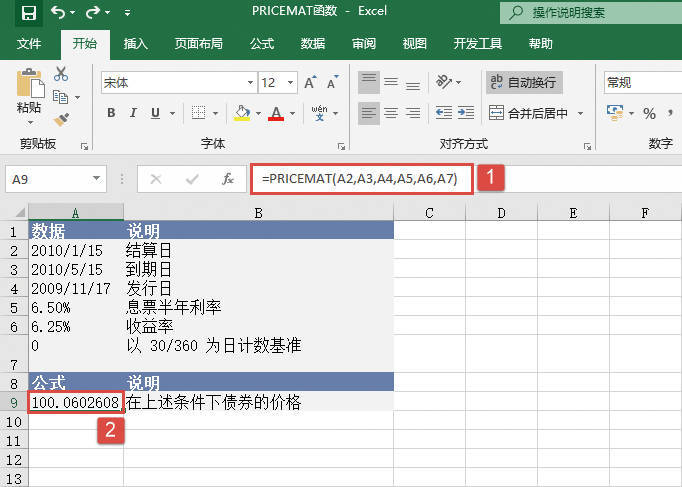
Task: Click the Increase Indent icon
Action: click(x=466, y=113)
